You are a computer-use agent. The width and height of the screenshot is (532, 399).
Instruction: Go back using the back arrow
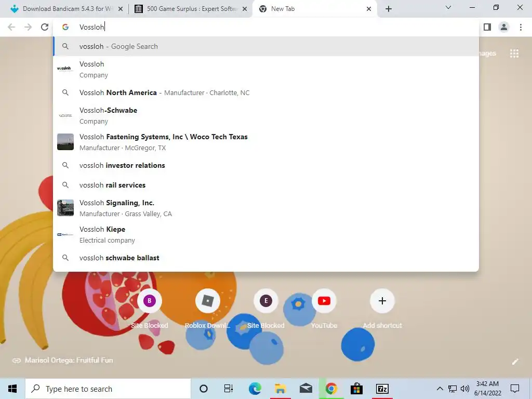11,27
